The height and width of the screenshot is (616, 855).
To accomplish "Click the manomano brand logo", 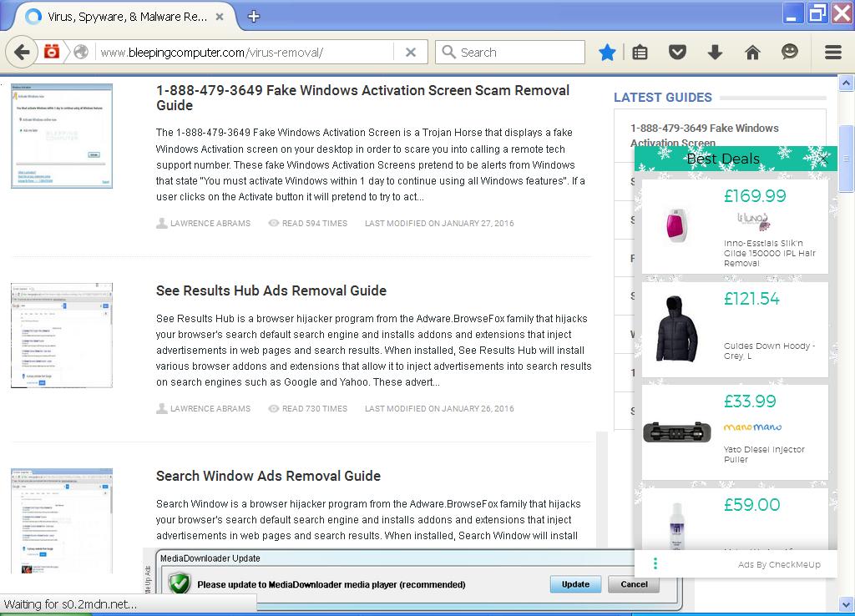I will (752, 427).
